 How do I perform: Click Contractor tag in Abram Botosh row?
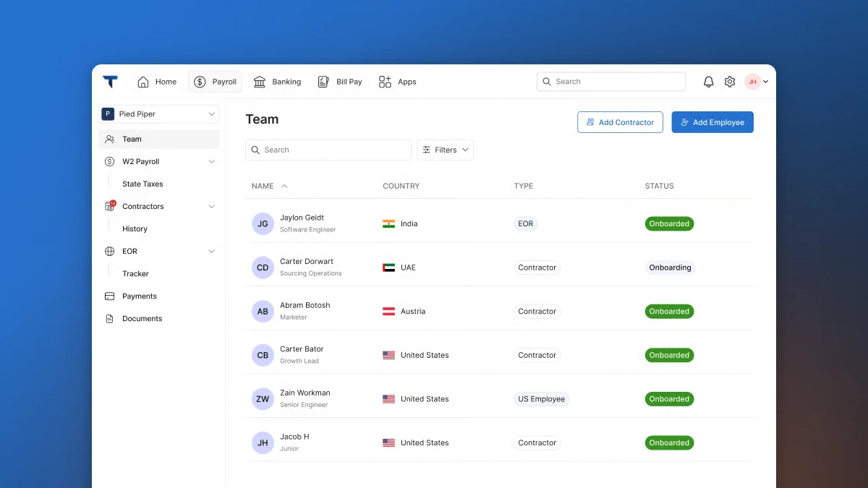click(537, 311)
